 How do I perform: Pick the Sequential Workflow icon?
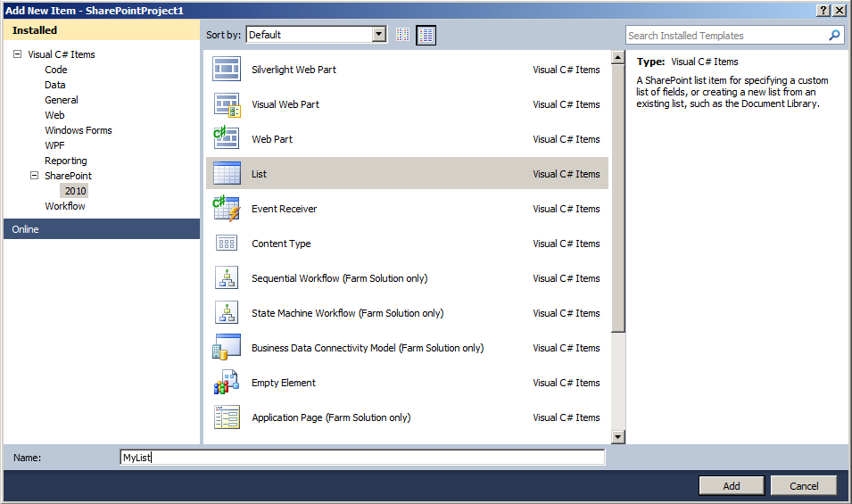pyautogui.click(x=227, y=278)
